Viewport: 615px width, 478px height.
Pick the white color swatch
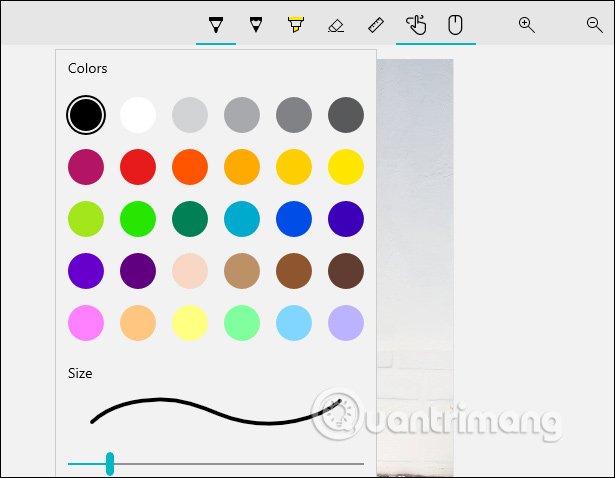tap(138, 115)
